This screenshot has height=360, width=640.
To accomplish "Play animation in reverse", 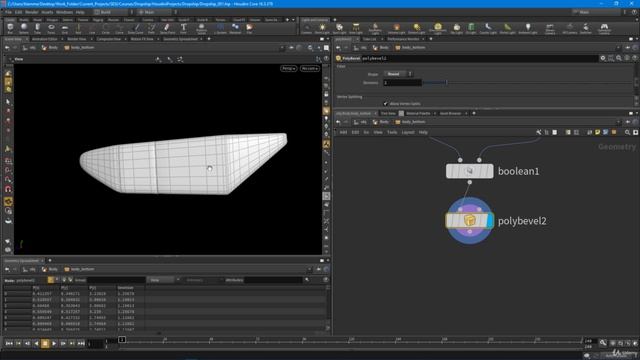I will point(36,344).
